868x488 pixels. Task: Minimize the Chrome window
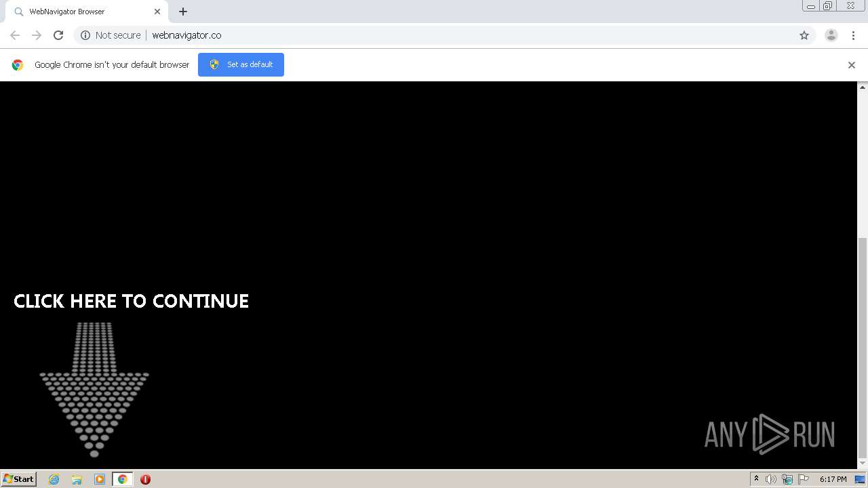click(811, 6)
